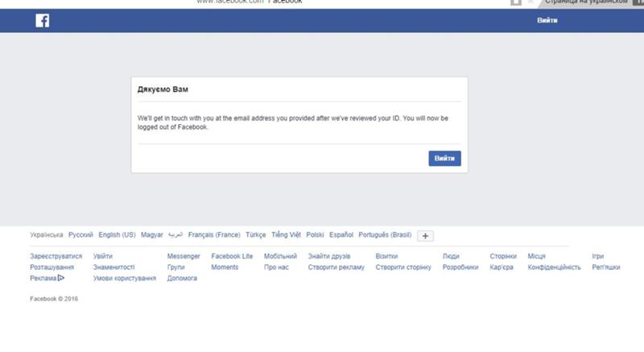This screenshot has height=352, width=644.
Task: Click Вийти in the blue header
Action: (x=547, y=20)
